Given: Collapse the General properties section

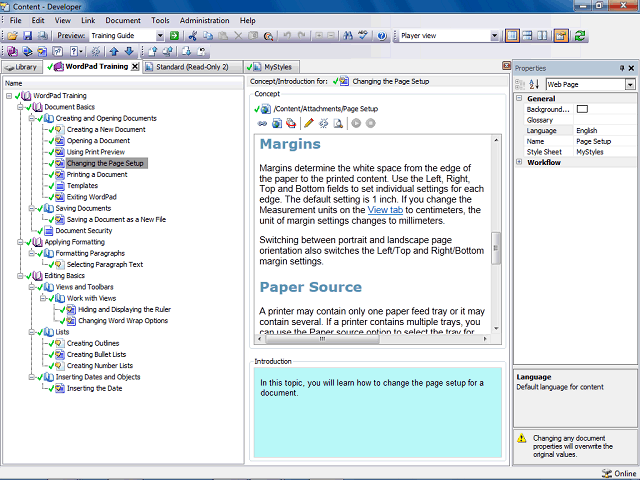Looking at the screenshot, I should [x=519, y=98].
